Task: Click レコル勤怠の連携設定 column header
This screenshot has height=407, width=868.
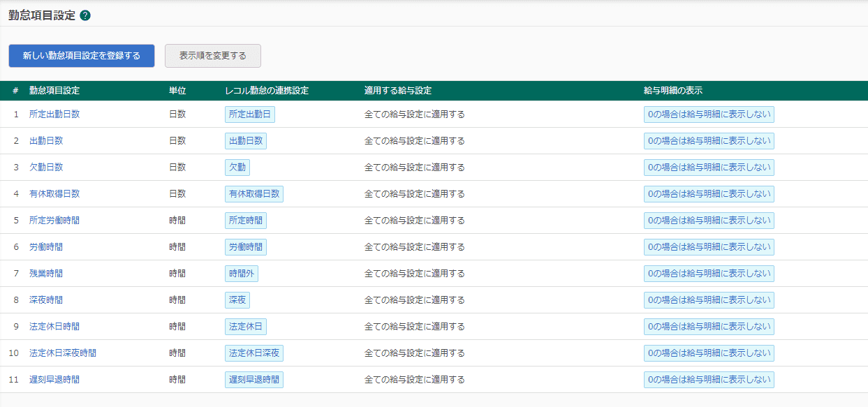Action: tap(267, 91)
